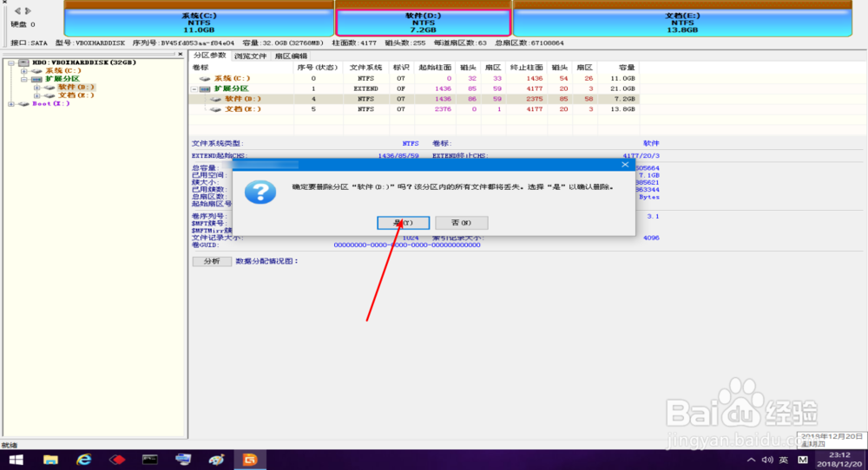Close the left tree panel
The height and width of the screenshot is (470, 868).
pos(180,54)
